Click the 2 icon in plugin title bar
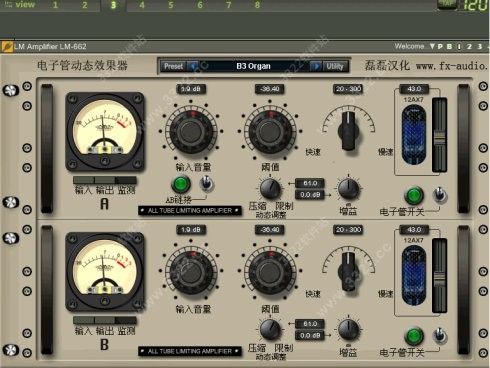 (x=469, y=46)
